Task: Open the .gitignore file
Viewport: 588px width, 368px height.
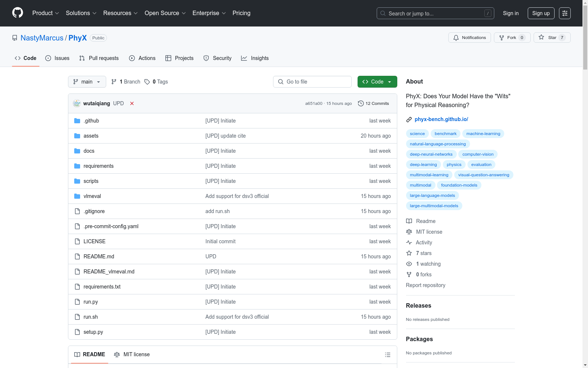Action: coord(94,211)
